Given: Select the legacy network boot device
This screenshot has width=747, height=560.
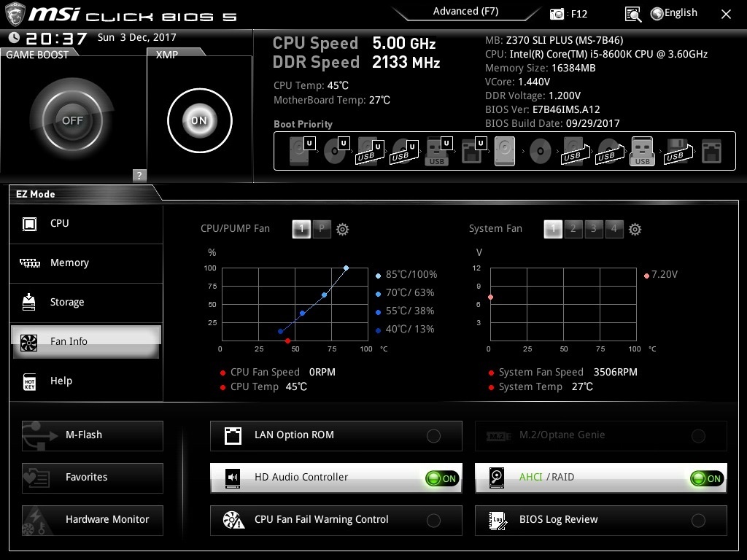Looking at the screenshot, I should [x=712, y=152].
